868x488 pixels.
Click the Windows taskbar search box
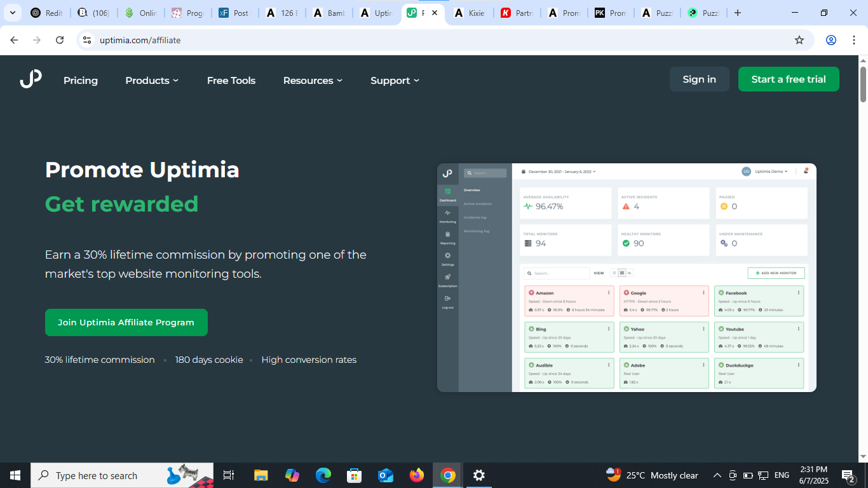(122, 475)
